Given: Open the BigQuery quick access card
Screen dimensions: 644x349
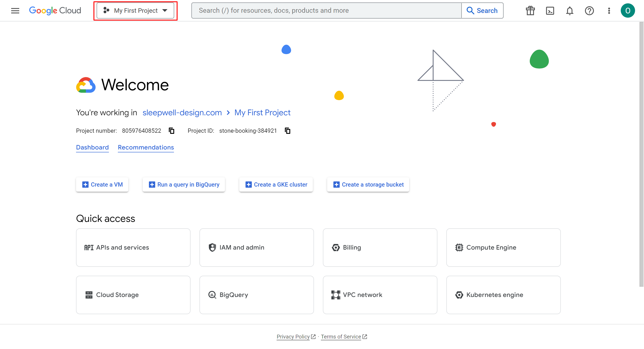Looking at the screenshot, I should click(256, 295).
